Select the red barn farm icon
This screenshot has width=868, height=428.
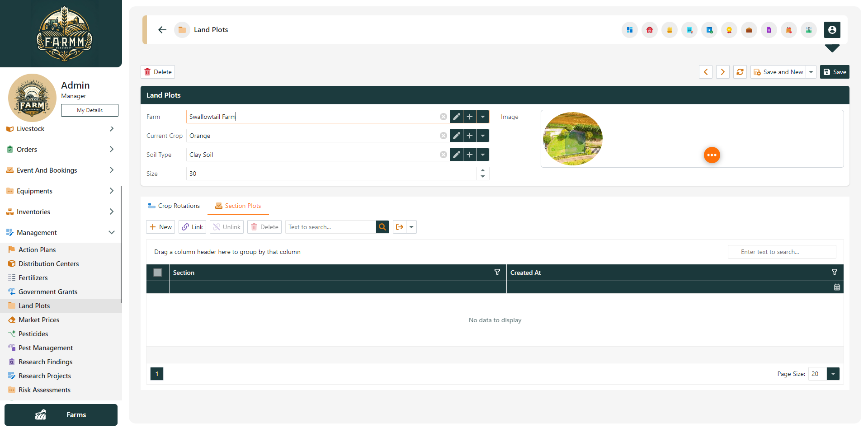coord(650,30)
